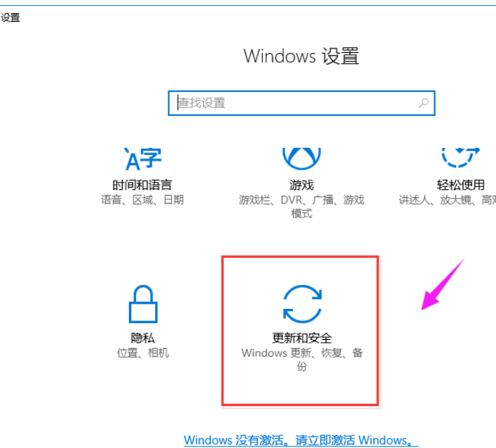Image resolution: width=496 pixels, height=448 pixels.
Task: Select the 游戏 category label
Action: [x=302, y=185]
